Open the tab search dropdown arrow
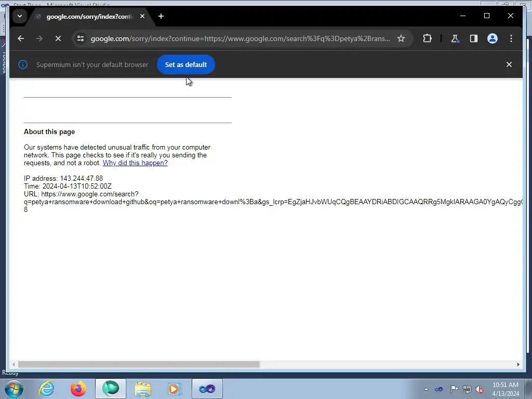 coord(20,16)
